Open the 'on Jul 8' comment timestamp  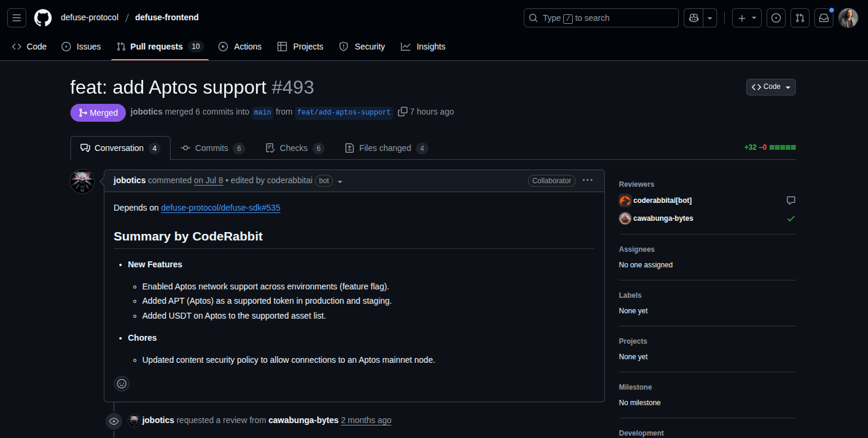tap(208, 180)
